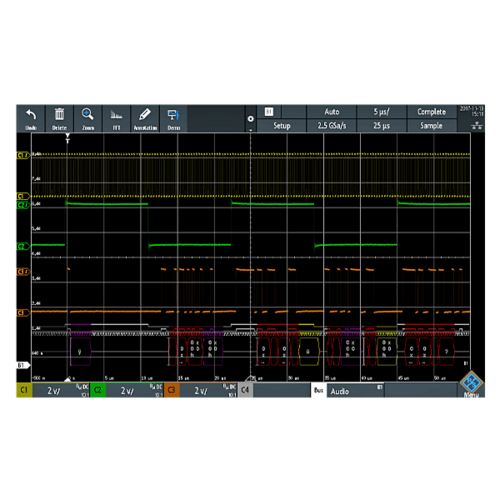500x500 pixels.
Task: Select the trigger position T marker
Action: 68,138
